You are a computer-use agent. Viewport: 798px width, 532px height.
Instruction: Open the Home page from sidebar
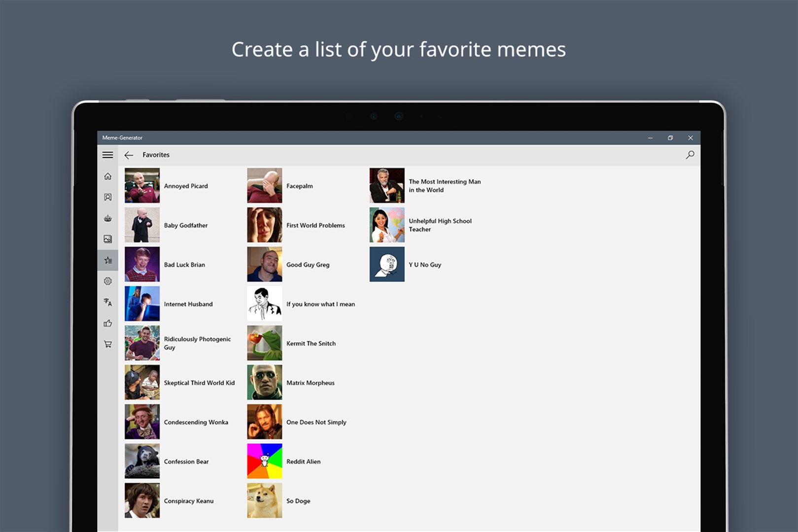107,176
